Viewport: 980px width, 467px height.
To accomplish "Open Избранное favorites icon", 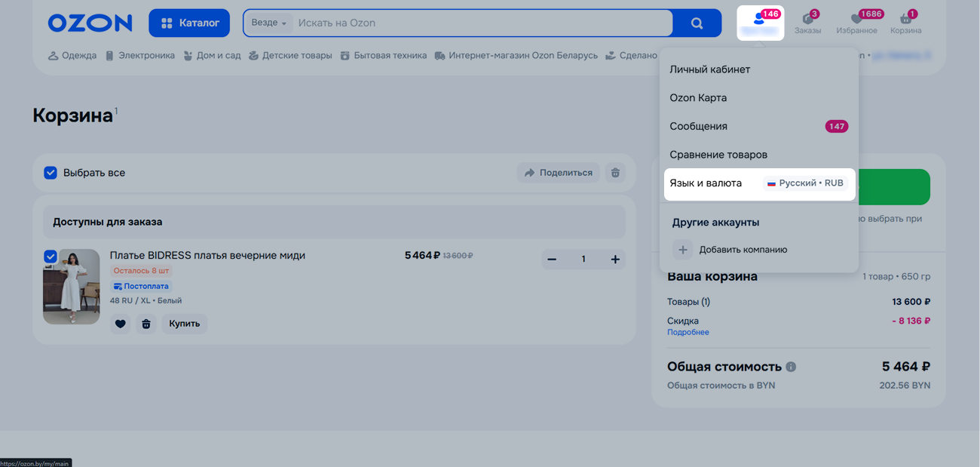I will tap(856, 23).
